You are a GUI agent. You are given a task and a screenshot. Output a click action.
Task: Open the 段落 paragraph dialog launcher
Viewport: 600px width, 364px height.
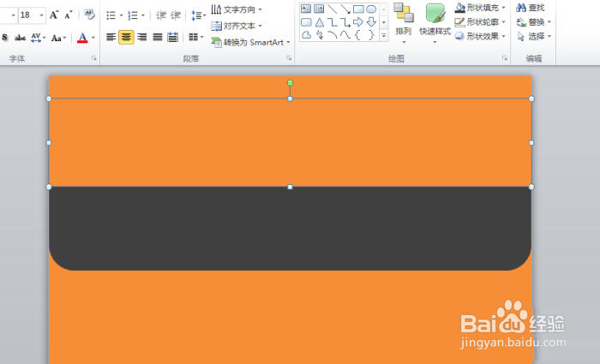[x=289, y=58]
